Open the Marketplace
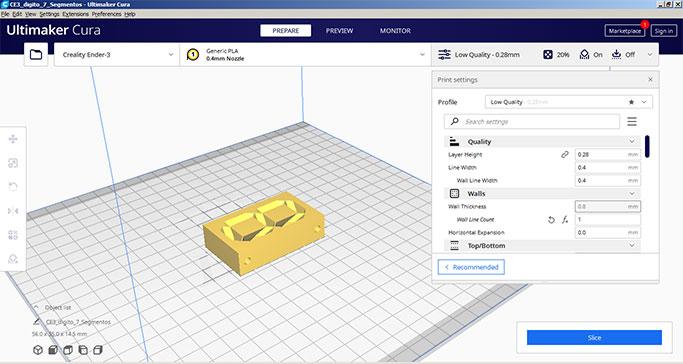The image size is (683, 364). (625, 31)
